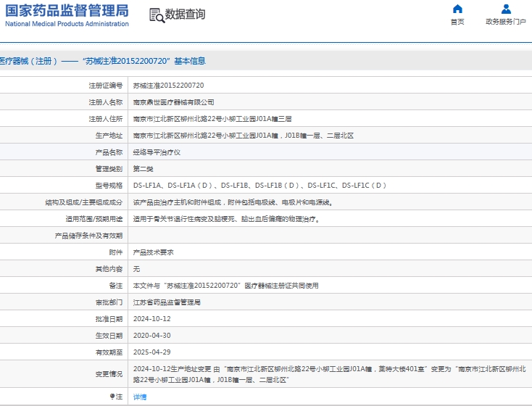Click the 审批部门 row label
The width and height of the screenshot is (532, 406).
click(x=109, y=302)
